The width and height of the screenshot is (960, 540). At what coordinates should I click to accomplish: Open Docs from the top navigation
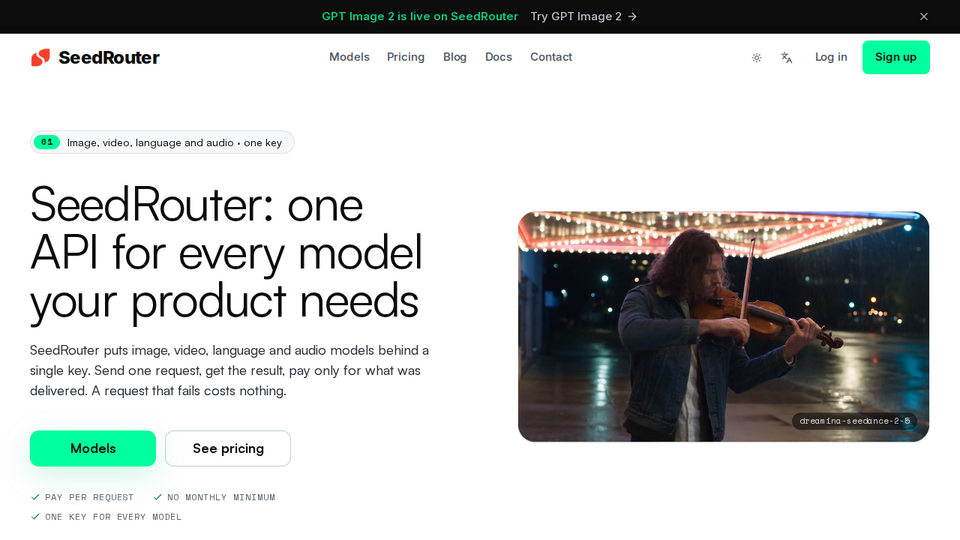pos(498,57)
